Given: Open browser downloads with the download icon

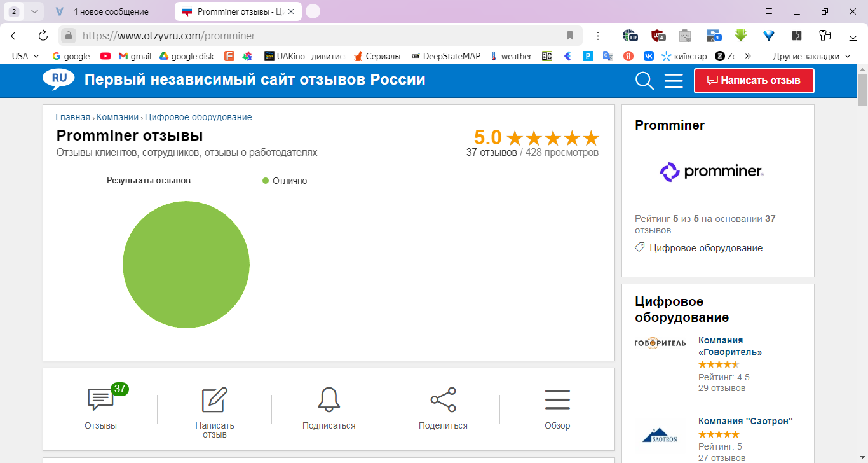Looking at the screenshot, I should (x=853, y=36).
